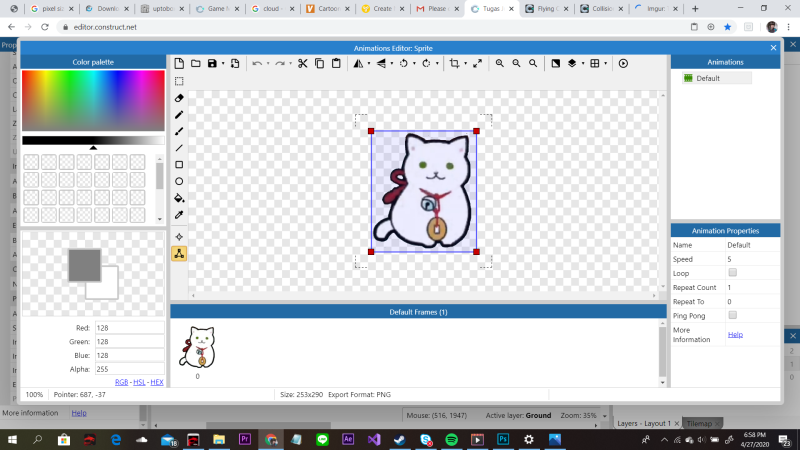The height and width of the screenshot is (450, 800).
Task: Select the gray primary color swatch
Action: click(x=84, y=265)
